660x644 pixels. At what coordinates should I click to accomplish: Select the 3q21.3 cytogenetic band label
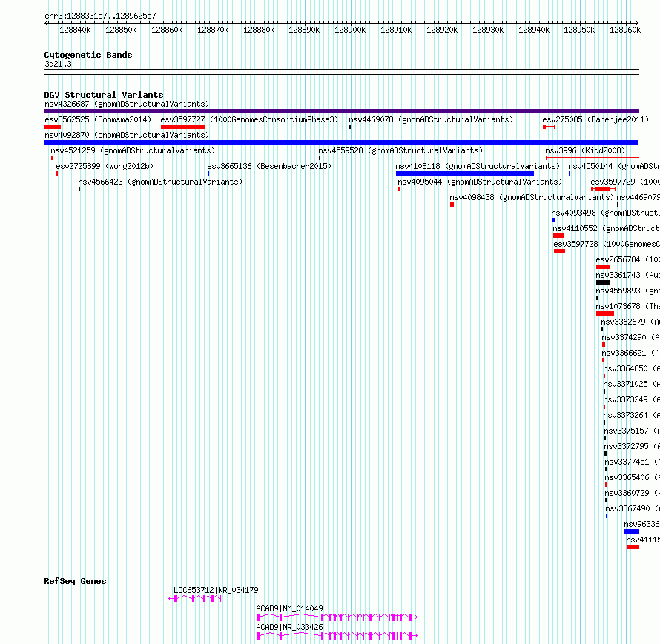(58, 64)
